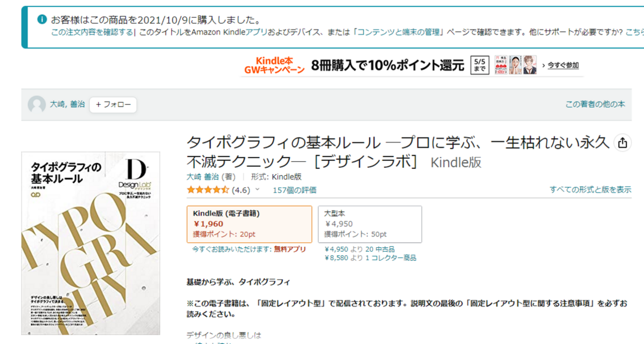
Task: Select 大型本 format option
Action: [x=370, y=224]
